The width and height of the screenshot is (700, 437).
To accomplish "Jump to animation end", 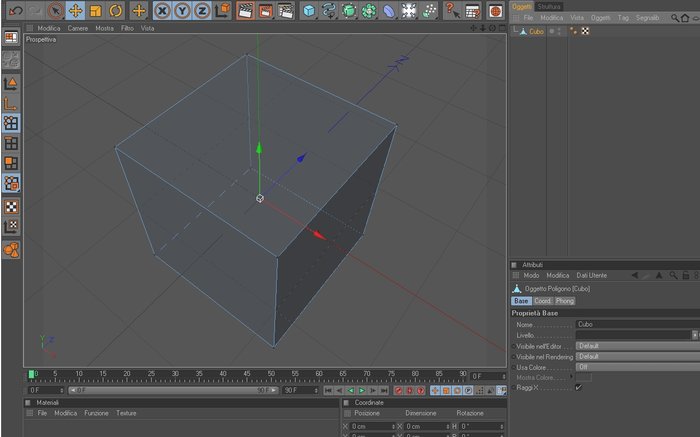I will [x=383, y=391].
